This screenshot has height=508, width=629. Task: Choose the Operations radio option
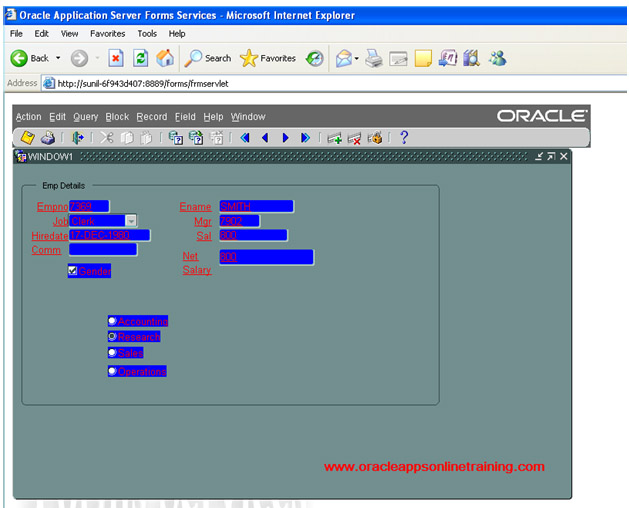point(112,371)
